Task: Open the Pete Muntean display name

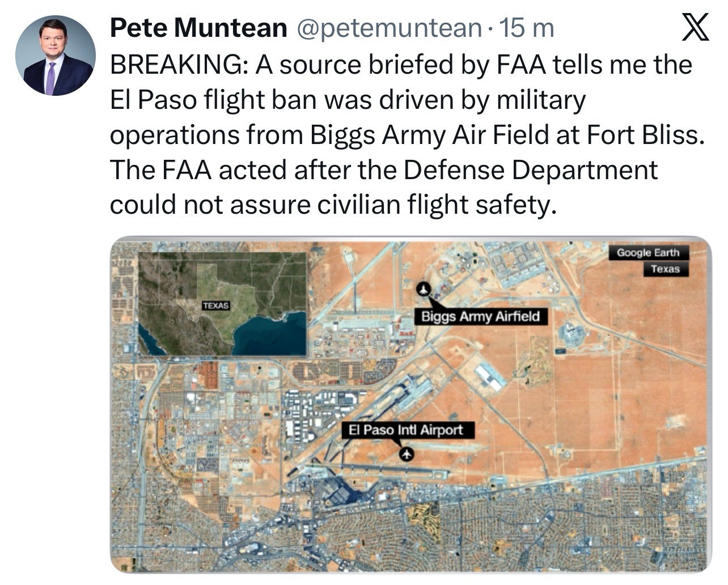Action: 198,28
